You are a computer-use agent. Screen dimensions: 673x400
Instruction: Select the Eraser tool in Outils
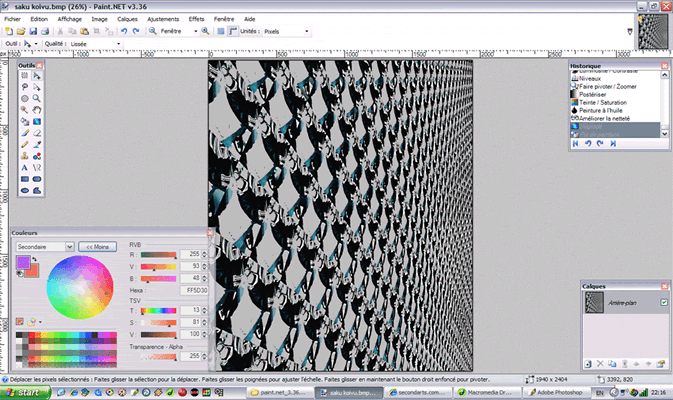pos(36,132)
